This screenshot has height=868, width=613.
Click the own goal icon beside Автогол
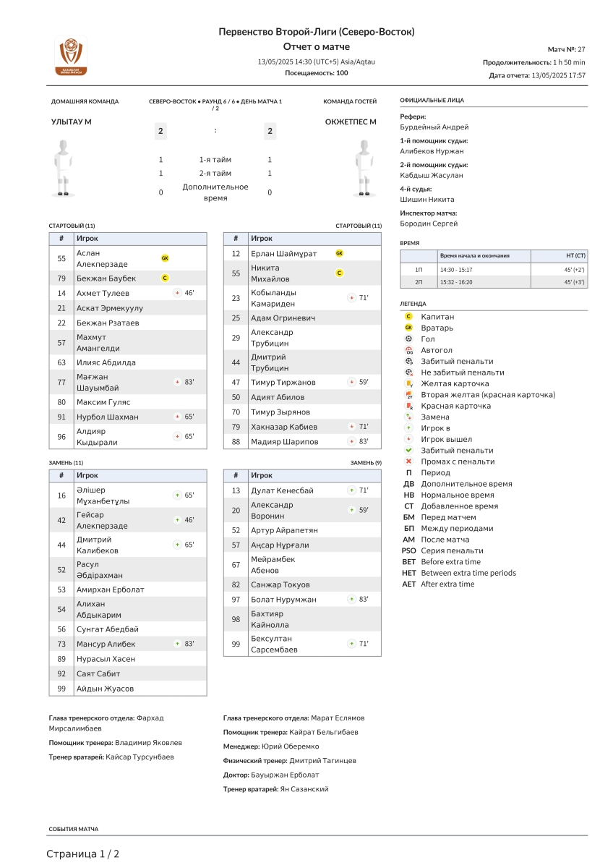[x=409, y=350]
